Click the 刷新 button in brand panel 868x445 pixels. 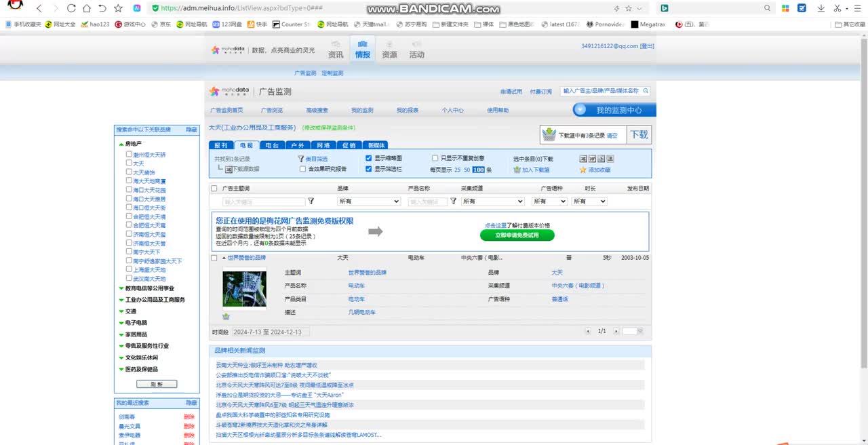click(157, 384)
